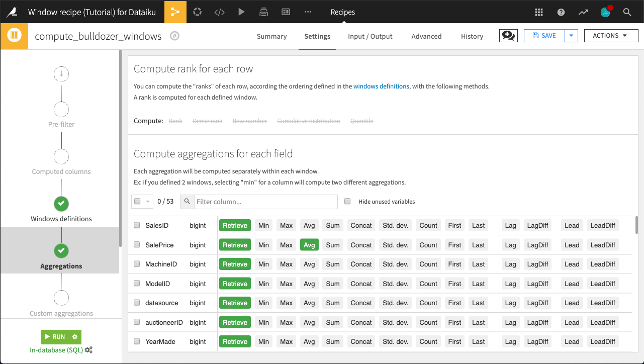Click the Save button
This screenshot has width=644, height=364.
pos(544,36)
